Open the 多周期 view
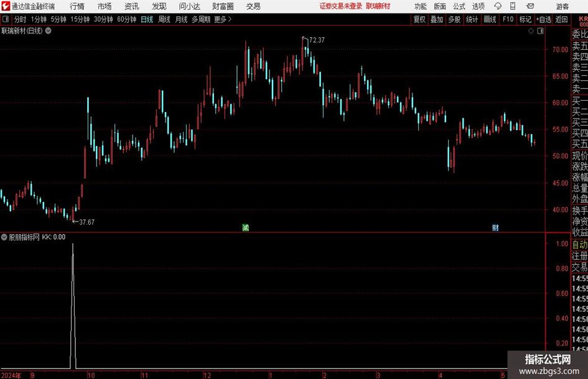 [x=201, y=19]
